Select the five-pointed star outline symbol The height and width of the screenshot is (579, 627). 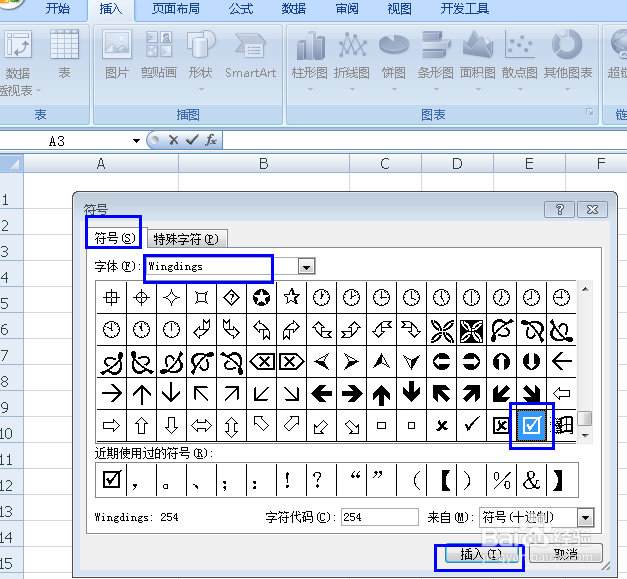292,297
